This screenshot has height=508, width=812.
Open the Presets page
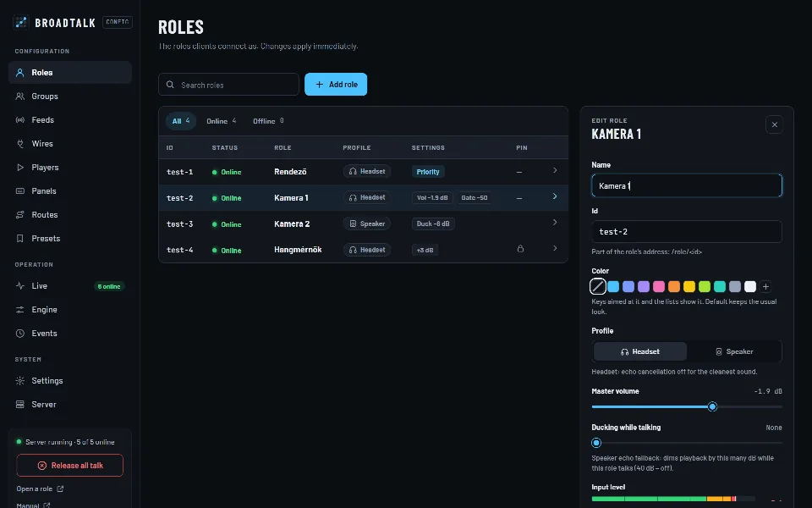point(70,239)
